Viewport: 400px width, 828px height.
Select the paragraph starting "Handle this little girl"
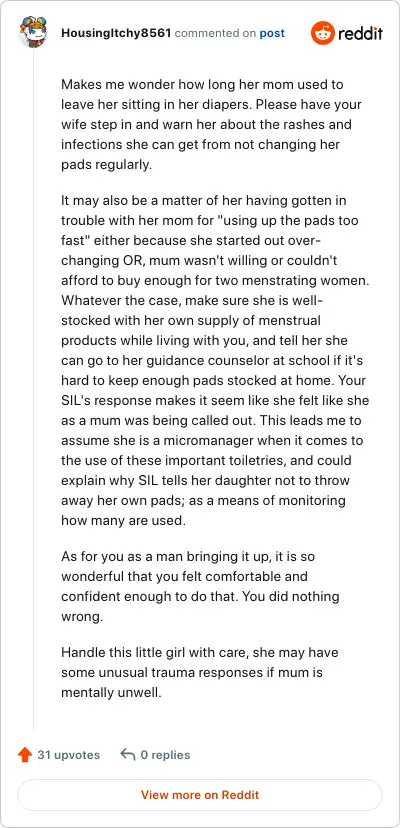[x=200, y=672]
